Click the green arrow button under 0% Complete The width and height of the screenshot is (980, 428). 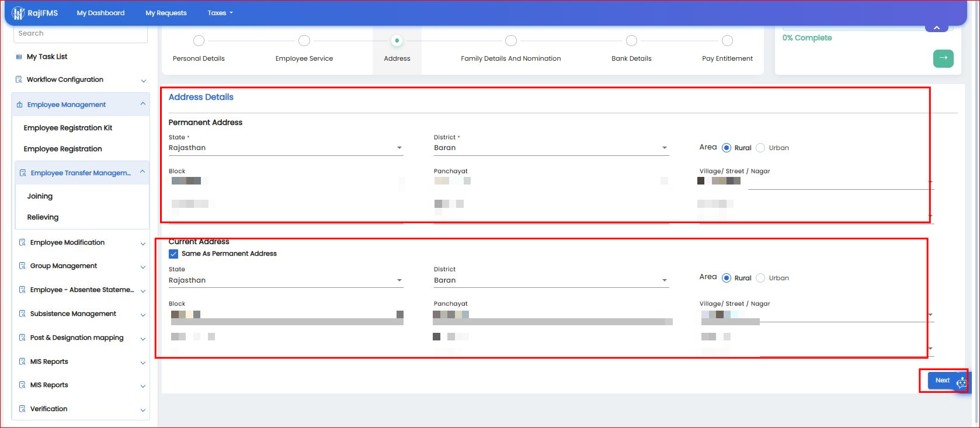coord(943,58)
